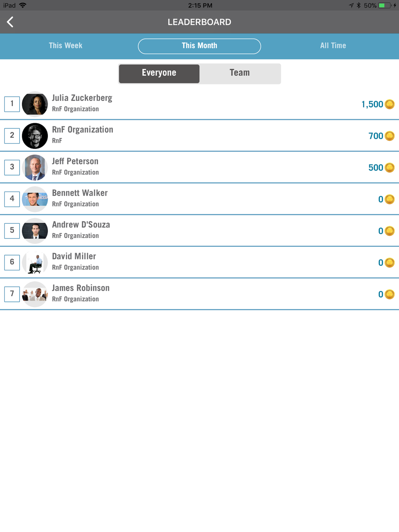Select Andrew D'Souza's name
This screenshot has height=532, width=399.
pyautogui.click(x=81, y=225)
